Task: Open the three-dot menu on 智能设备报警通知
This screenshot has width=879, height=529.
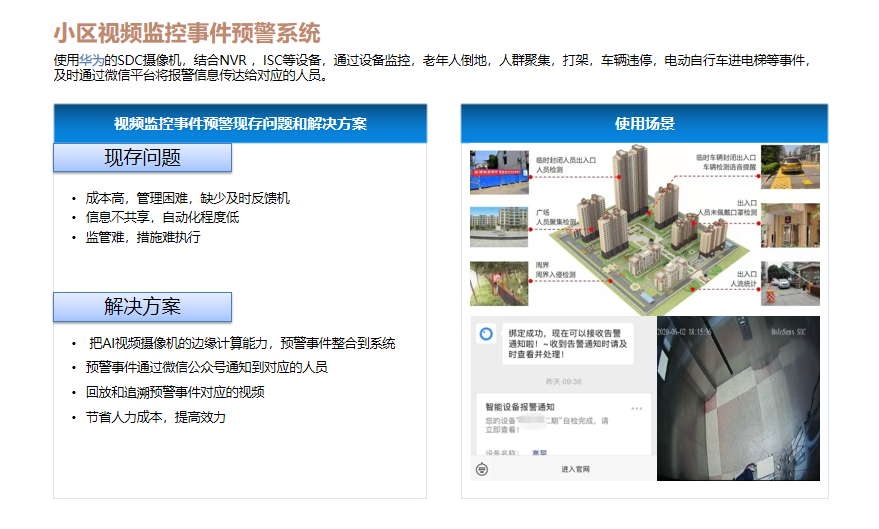Action: coord(637,409)
